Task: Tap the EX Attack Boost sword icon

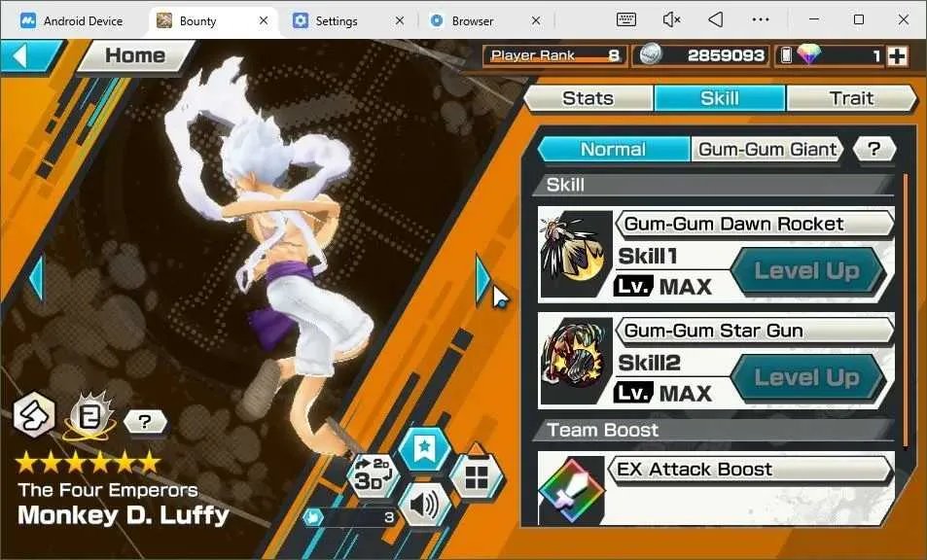Action: [x=572, y=490]
